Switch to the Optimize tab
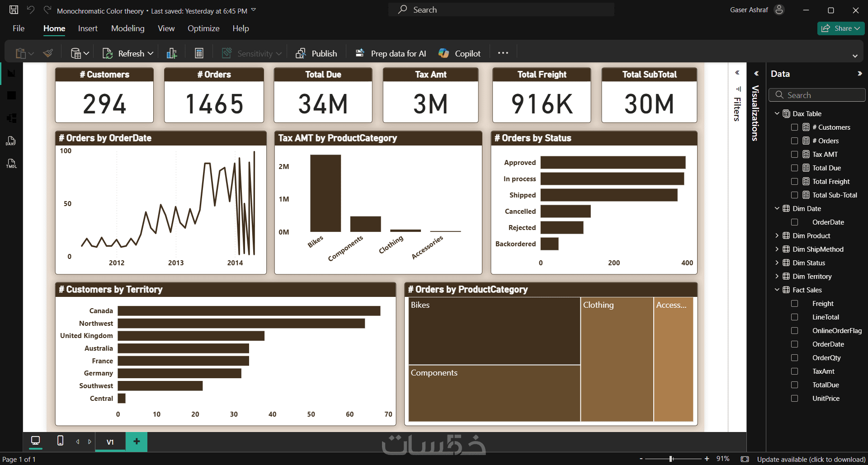The image size is (868, 465). pyautogui.click(x=203, y=28)
